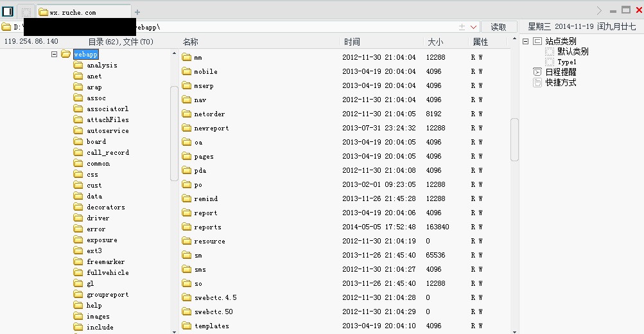Open the path history dropdown arrow
The height and width of the screenshot is (334, 644).
click(473, 27)
